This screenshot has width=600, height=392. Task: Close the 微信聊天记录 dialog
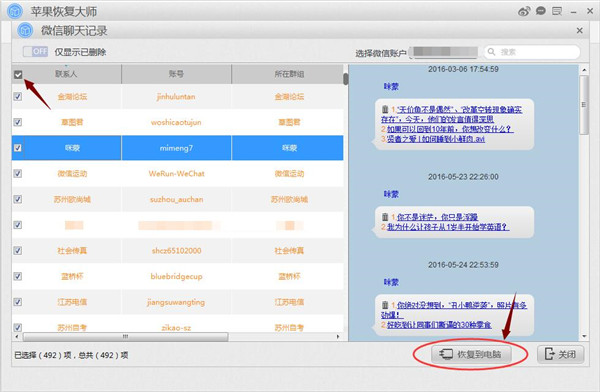(580, 30)
